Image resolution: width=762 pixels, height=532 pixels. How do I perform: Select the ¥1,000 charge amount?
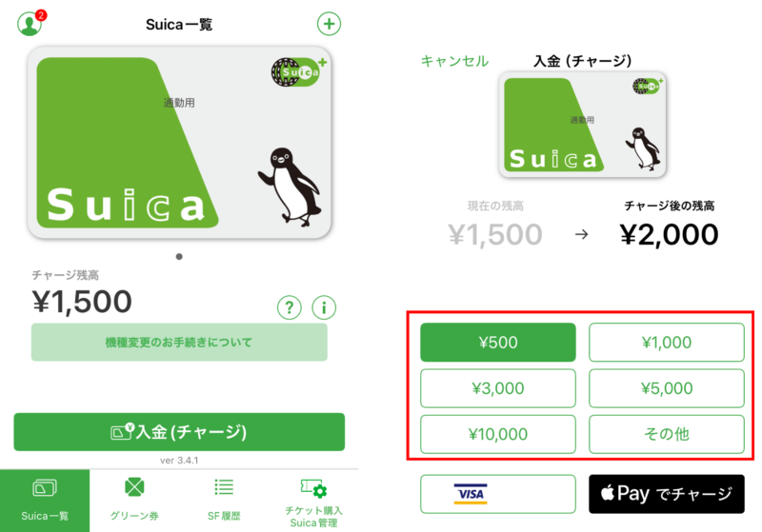click(x=667, y=343)
